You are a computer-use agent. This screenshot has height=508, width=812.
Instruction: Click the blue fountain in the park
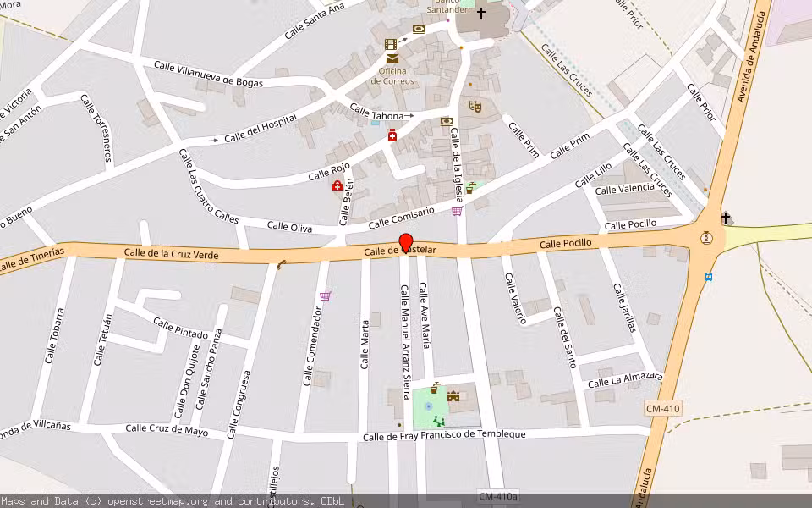point(429,407)
